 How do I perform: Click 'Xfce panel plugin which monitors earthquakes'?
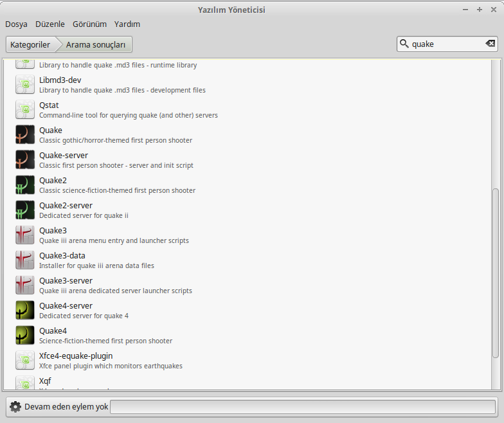click(111, 366)
